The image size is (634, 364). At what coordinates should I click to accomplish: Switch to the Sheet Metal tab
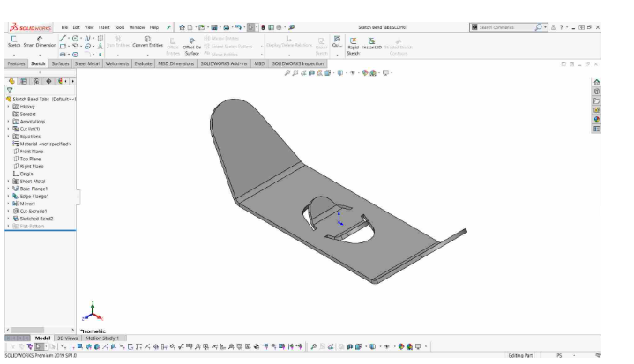point(87,63)
